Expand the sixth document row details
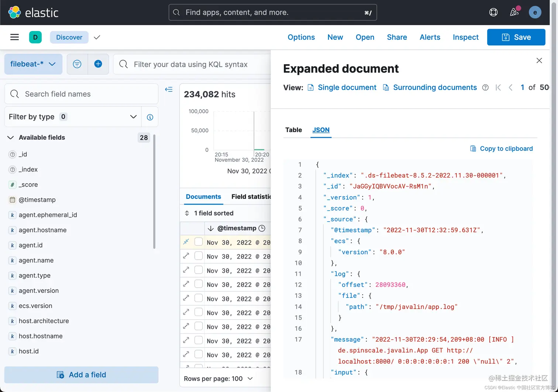 coord(186,312)
